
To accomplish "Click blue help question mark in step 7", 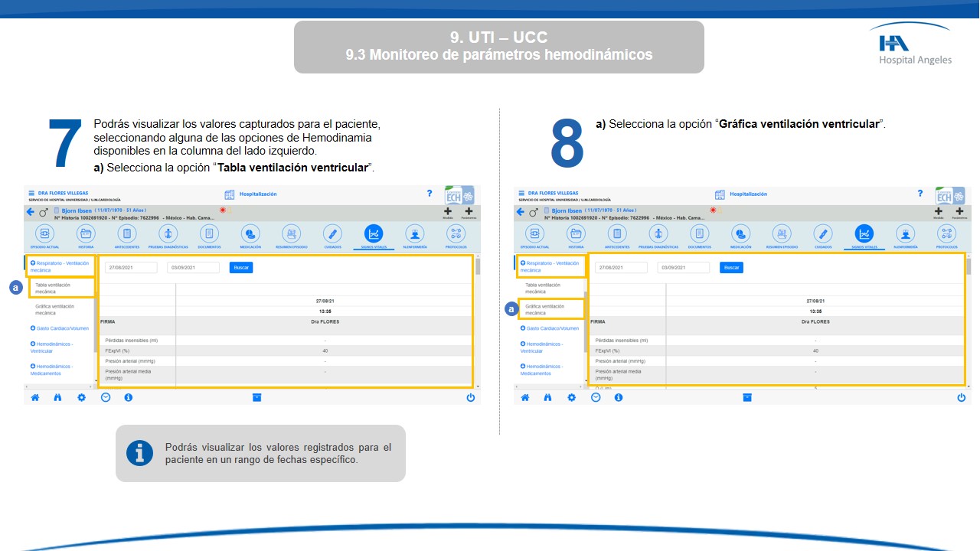I will tap(430, 194).
